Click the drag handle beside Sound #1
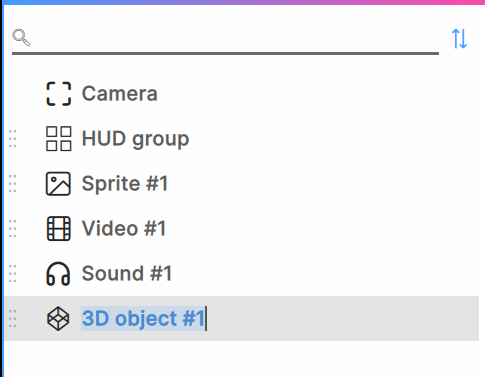This screenshot has height=377, width=485. coord(12,274)
